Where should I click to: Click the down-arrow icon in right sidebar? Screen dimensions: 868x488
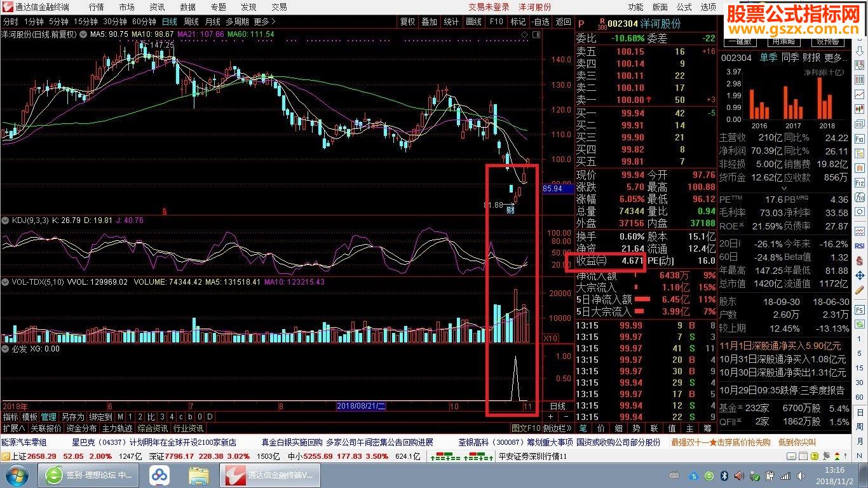pyautogui.click(x=860, y=52)
